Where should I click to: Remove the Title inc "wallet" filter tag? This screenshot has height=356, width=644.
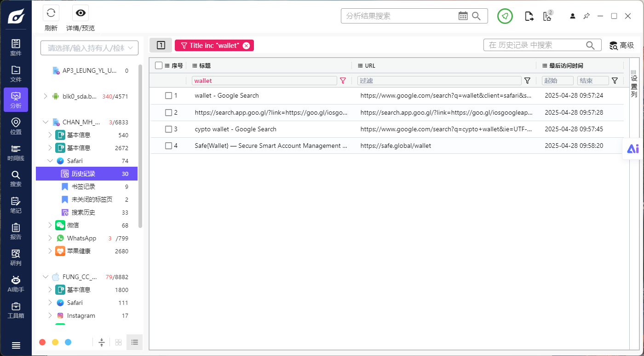coord(246,46)
